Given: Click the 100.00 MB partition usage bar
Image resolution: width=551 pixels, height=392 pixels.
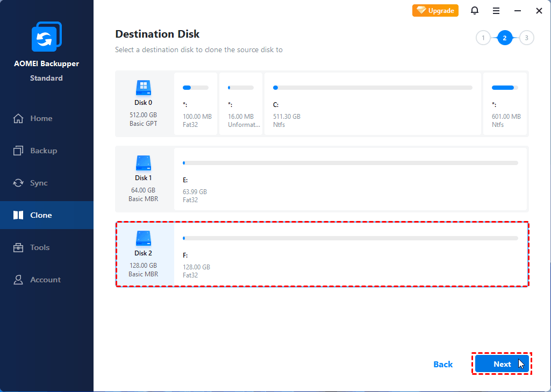Looking at the screenshot, I should point(196,88).
